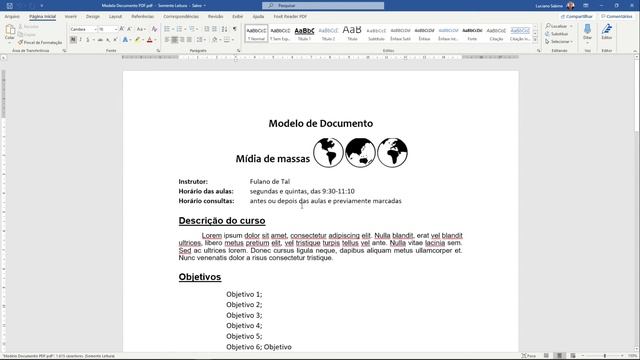640x360 pixels.
Task: Open the line spacing dropdown
Action: pyautogui.click(x=201, y=40)
